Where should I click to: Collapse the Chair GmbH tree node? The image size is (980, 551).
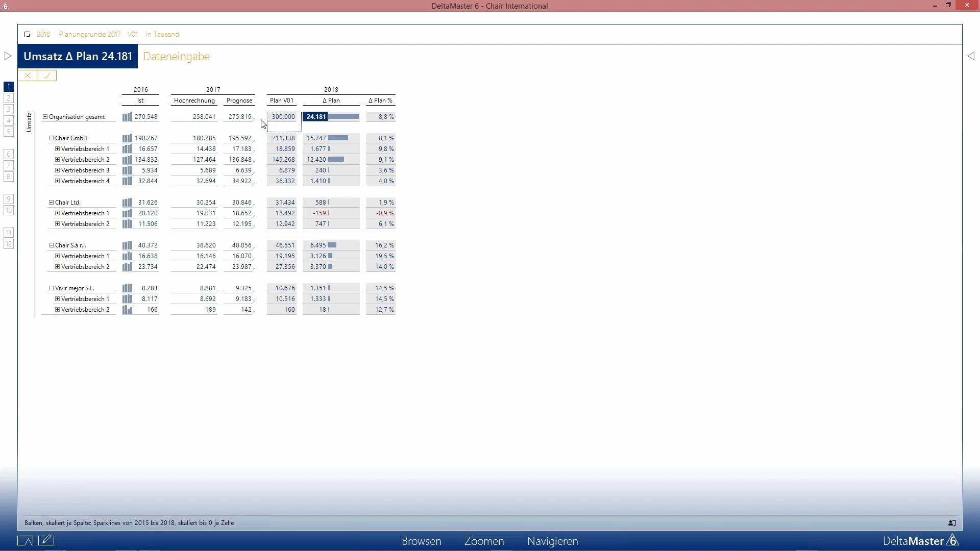pyautogui.click(x=51, y=138)
